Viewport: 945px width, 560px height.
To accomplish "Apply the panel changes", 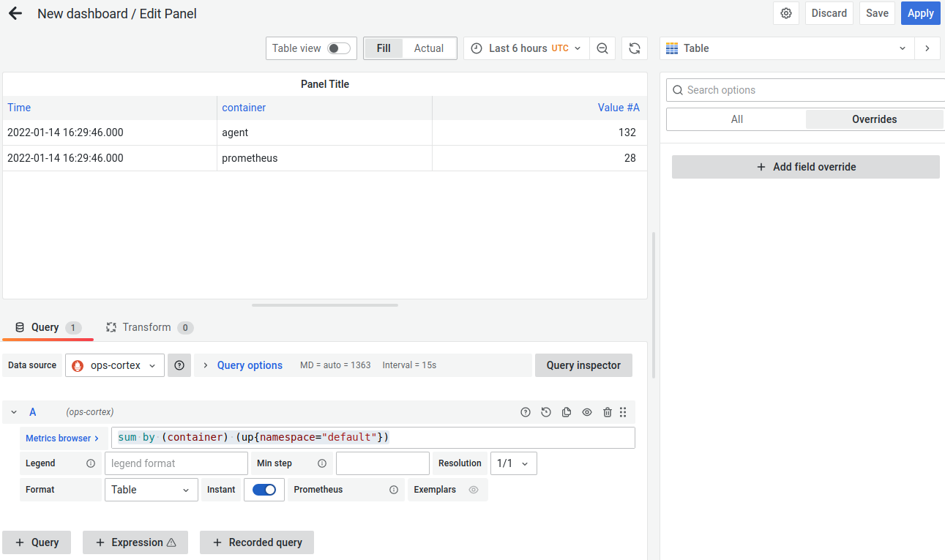I will [920, 13].
